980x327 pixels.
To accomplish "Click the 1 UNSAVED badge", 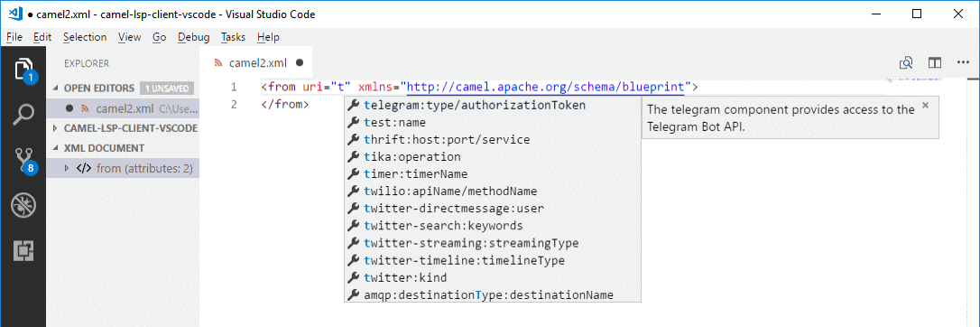I will click(x=167, y=89).
